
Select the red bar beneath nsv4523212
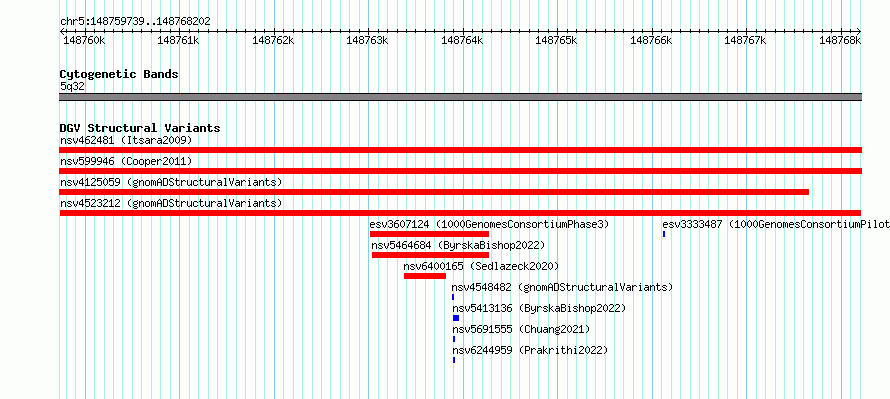[x=460, y=213]
